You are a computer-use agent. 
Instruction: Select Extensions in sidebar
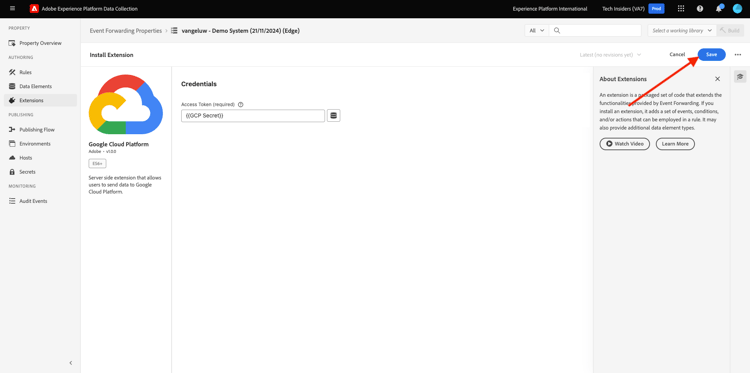40,100
